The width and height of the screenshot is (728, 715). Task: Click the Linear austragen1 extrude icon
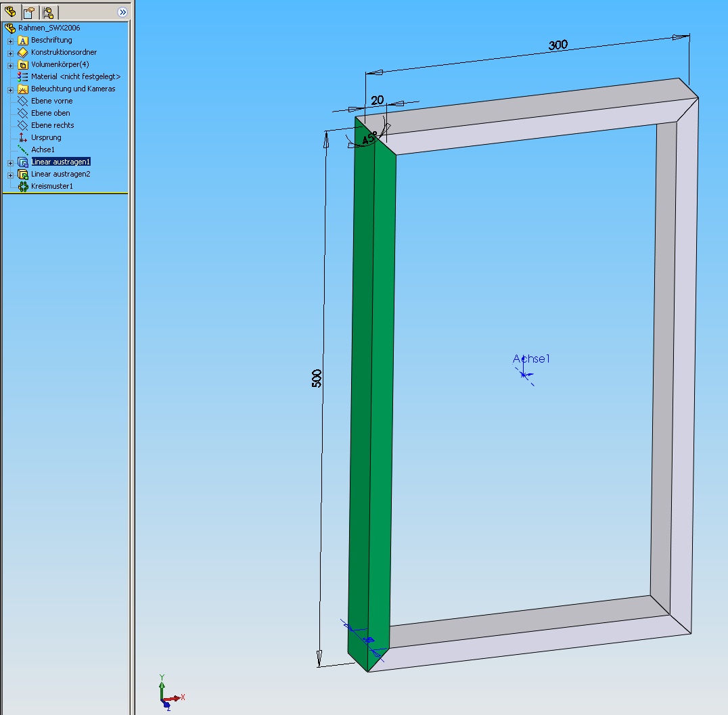[23, 162]
